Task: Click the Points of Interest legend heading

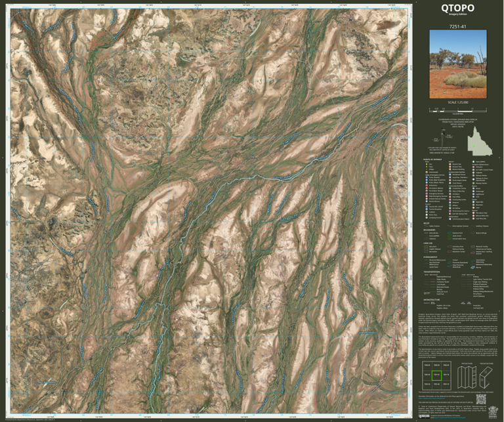Action: point(432,159)
